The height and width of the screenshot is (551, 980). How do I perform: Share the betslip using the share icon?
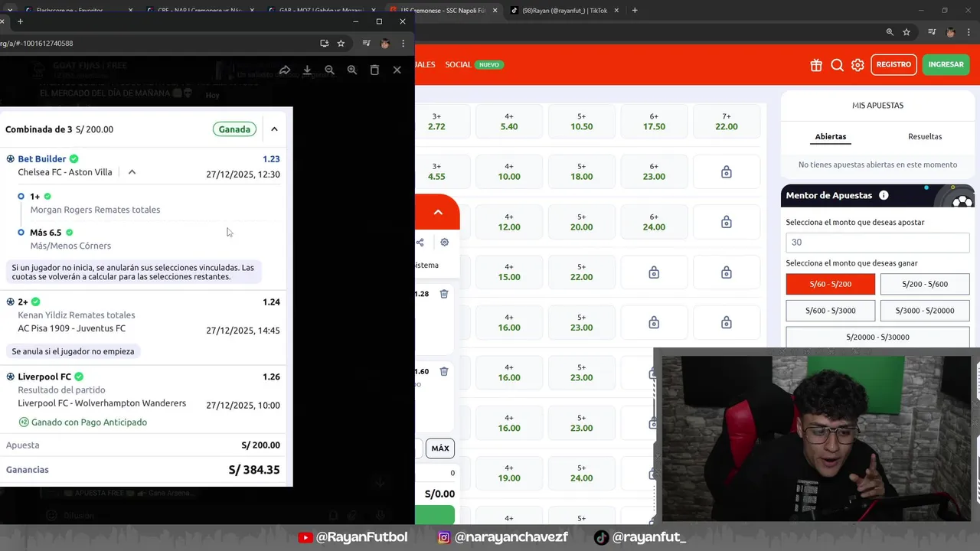[x=420, y=243]
